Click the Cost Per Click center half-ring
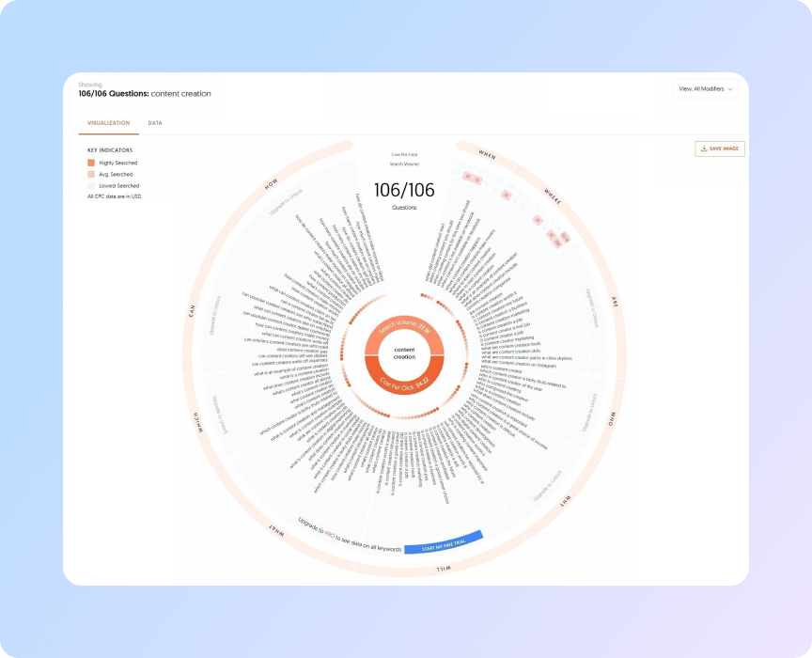 [x=404, y=383]
